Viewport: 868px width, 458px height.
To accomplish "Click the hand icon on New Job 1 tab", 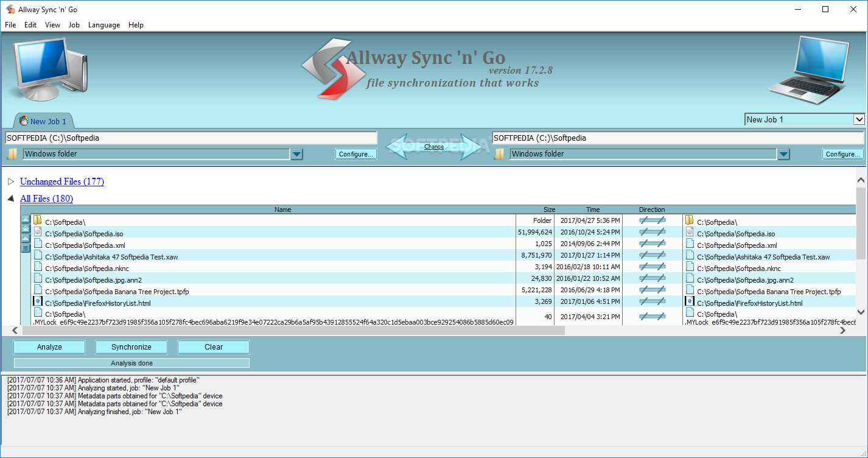I will tap(24, 121).
